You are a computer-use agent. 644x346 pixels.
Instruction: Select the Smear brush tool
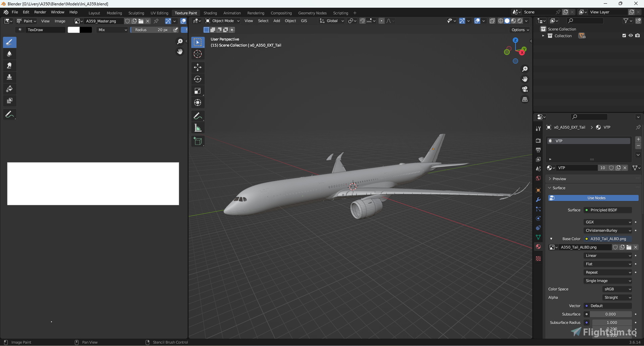click(9, 65)
